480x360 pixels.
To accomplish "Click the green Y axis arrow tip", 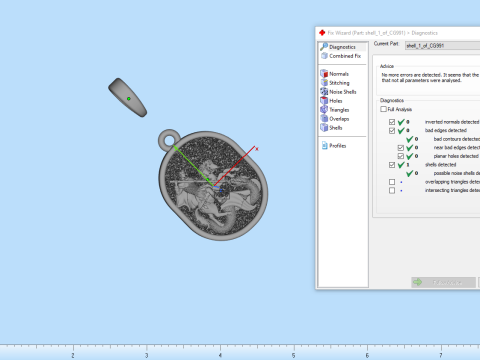I will (x=175, y=148).
